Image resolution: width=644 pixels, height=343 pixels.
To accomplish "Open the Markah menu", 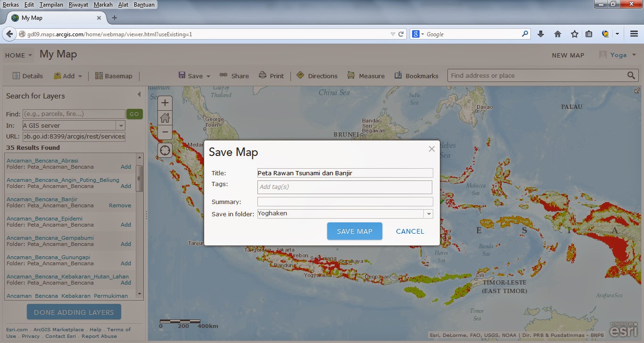I will pos(103,4).
